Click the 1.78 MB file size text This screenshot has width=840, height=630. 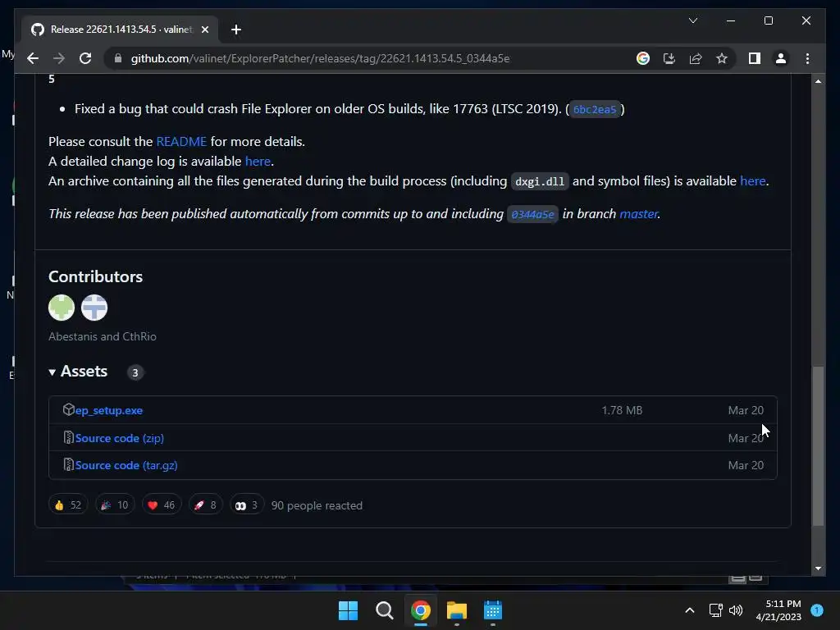(x=622, y=410)
